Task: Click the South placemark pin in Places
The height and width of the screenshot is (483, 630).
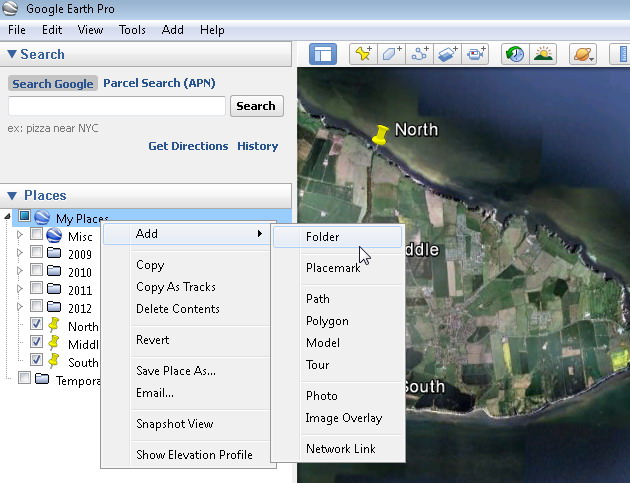Action: (53, 361)
